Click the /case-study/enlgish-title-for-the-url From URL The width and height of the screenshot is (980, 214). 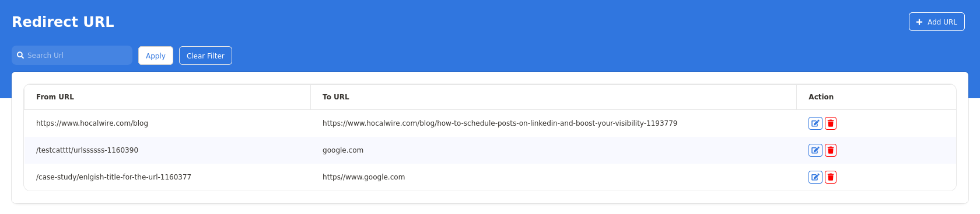point(114,177)
